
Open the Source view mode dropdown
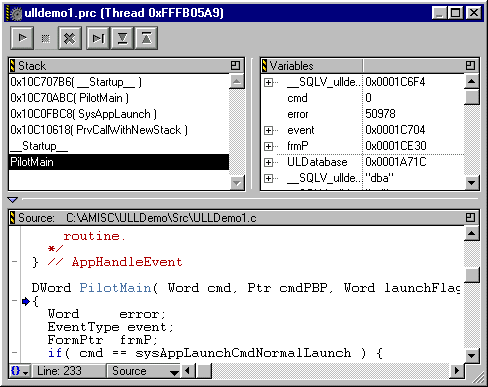(x=144, y=371)
